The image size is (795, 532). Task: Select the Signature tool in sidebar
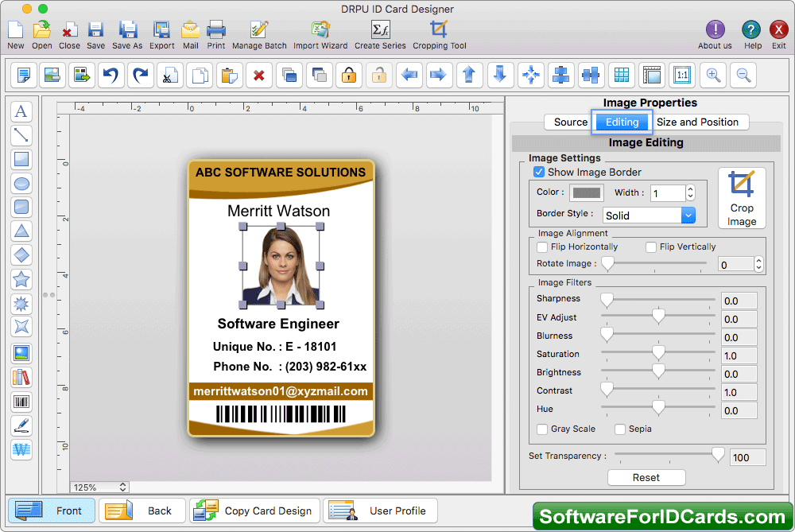pyautogui.click(x=21, y=426)
